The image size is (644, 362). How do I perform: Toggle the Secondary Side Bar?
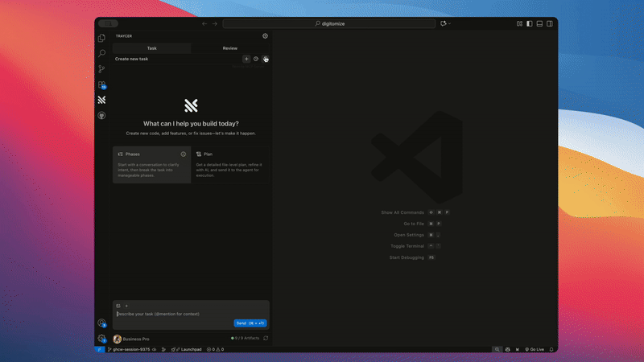550,24
